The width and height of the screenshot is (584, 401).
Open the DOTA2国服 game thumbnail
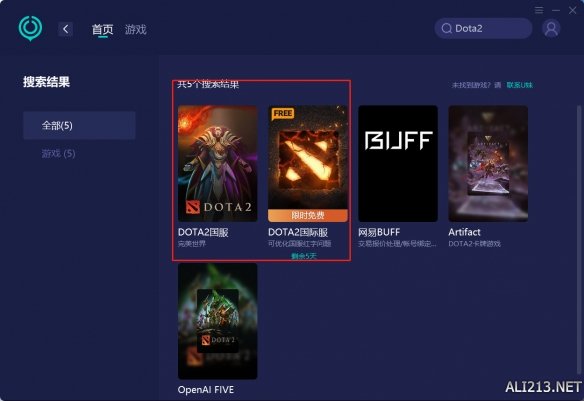click(x=218, y=163)
